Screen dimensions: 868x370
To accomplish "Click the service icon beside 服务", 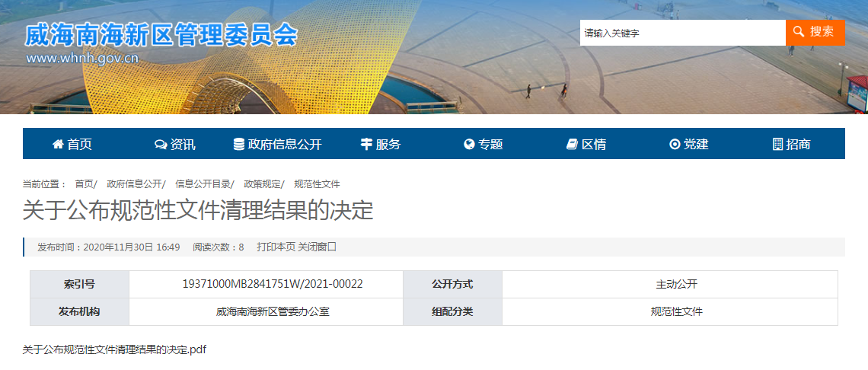I will pos(366,145).
